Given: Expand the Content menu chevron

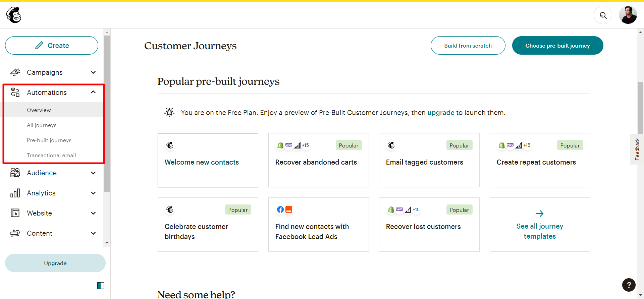Looking at the screenshot, I should pyautogui.click(x=93, y=233).
